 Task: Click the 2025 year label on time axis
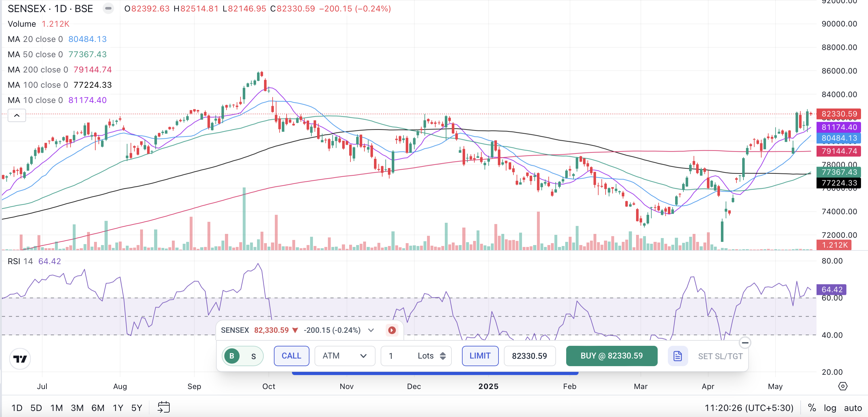488,386
